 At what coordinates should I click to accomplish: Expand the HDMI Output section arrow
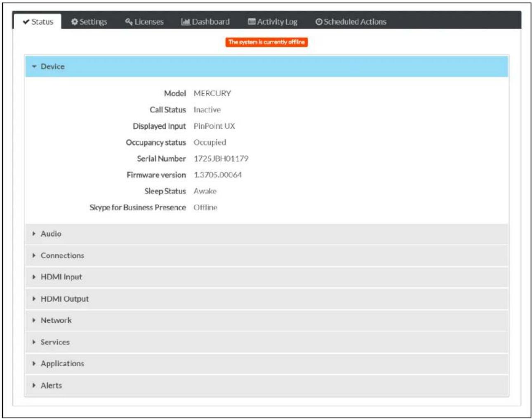click(34, 299)
